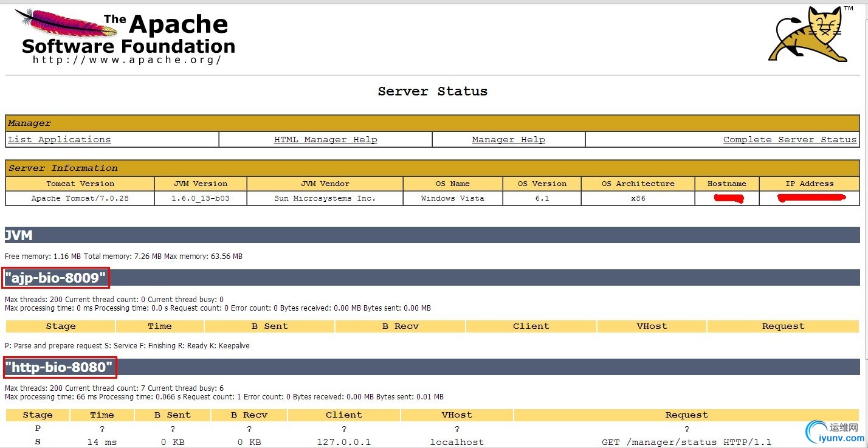Select the Sun Microsystems Inc. cell
Image resolution: width=868 pixels, height=448 pixels.
pos(325,198)
